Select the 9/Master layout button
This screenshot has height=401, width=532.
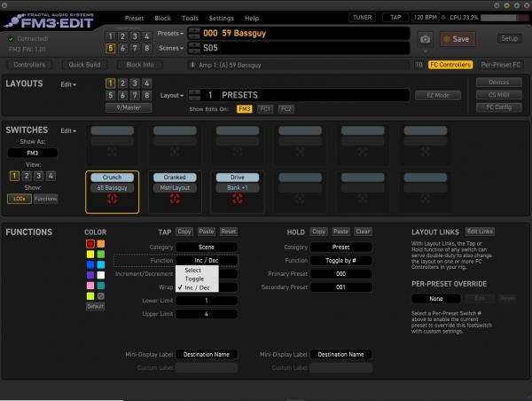tap(129, 107)
